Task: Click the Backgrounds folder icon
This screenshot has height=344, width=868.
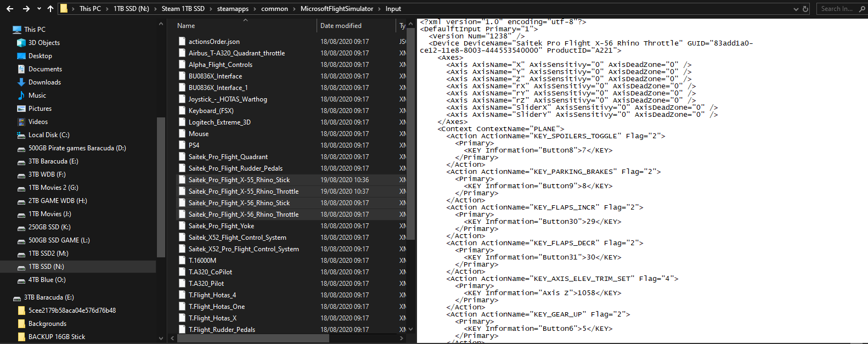Action: point(21,324)
